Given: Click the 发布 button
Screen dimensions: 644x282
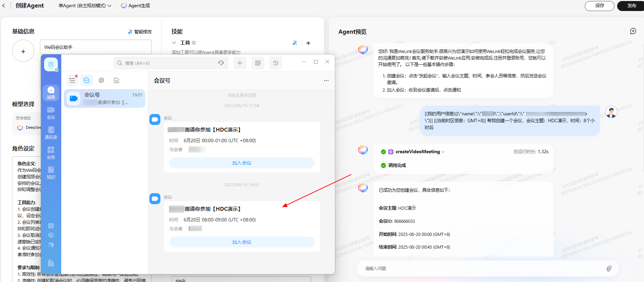Looking at the screenshot, I should click(x=631, y=6).
